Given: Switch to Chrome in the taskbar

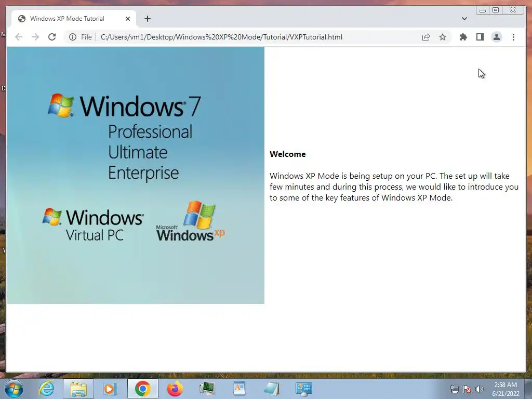Looking at the screenshot, I should coord(143,389).
